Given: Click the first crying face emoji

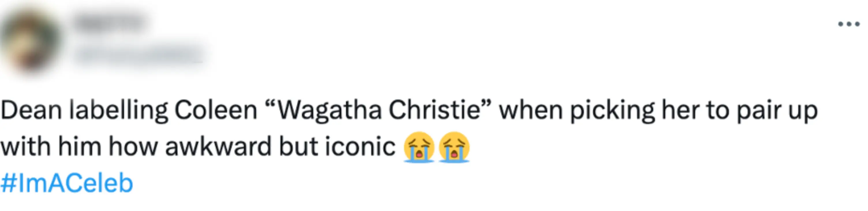Looking at the screenshot, I should [419, 147].
